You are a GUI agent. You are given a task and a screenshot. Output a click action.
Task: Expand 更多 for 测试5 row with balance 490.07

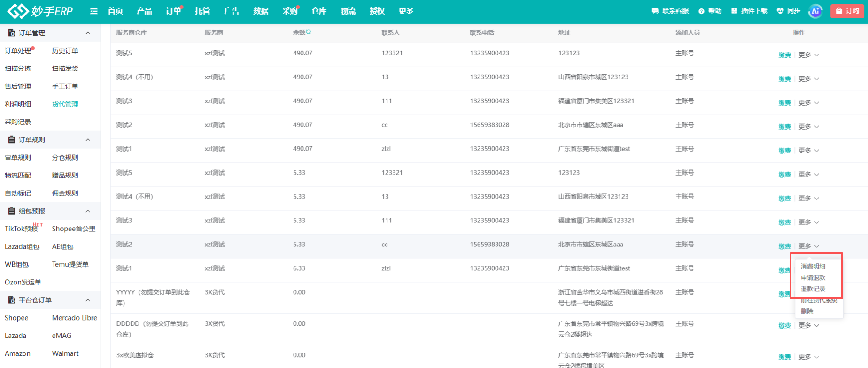point(809,55)
